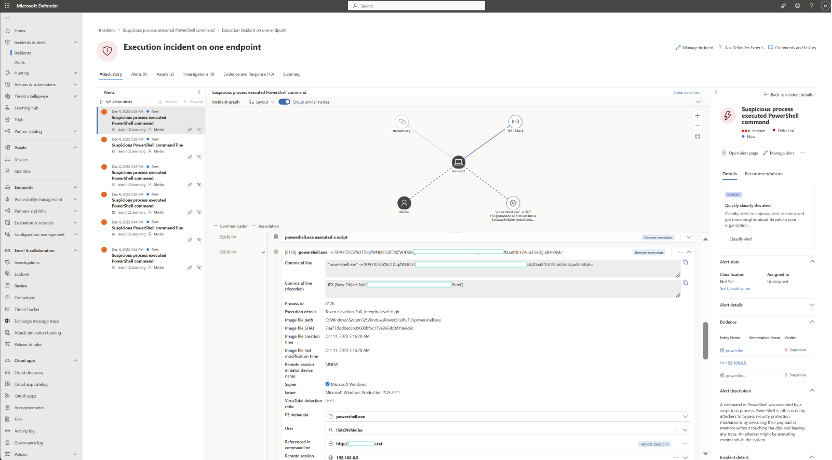Switch to the Investigations tab

(198, 74)
